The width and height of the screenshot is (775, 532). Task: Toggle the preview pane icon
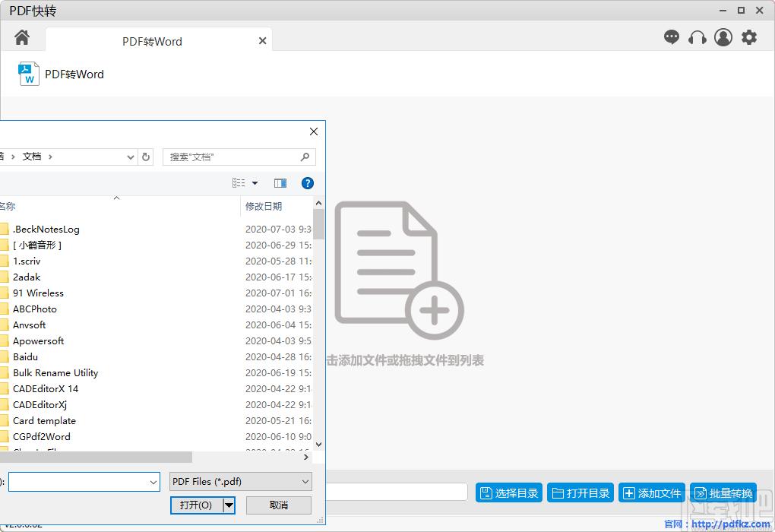280,183
